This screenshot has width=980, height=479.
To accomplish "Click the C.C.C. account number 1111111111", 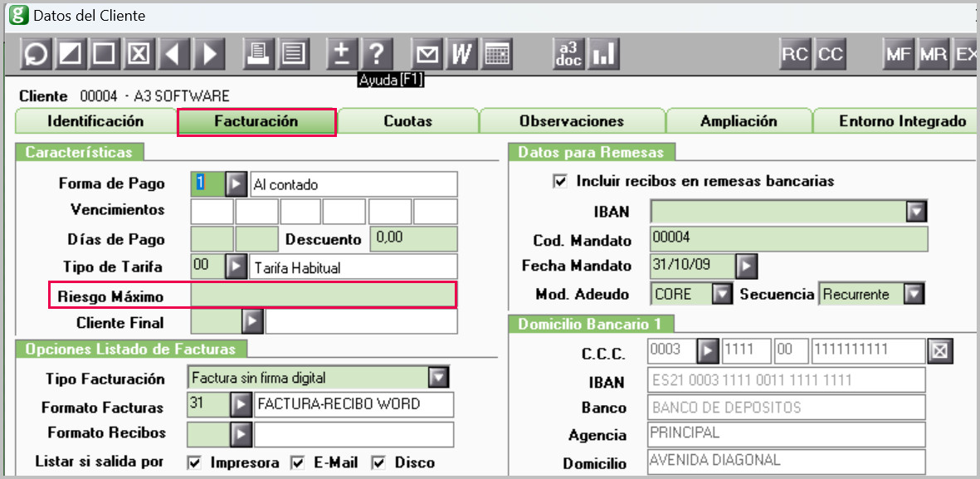I will (x=867, y=351).
